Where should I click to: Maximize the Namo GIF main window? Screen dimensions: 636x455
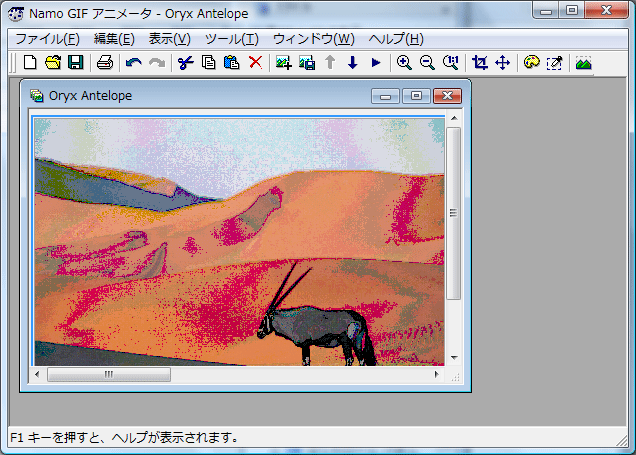pyautogui.click(x=572, y=11)
